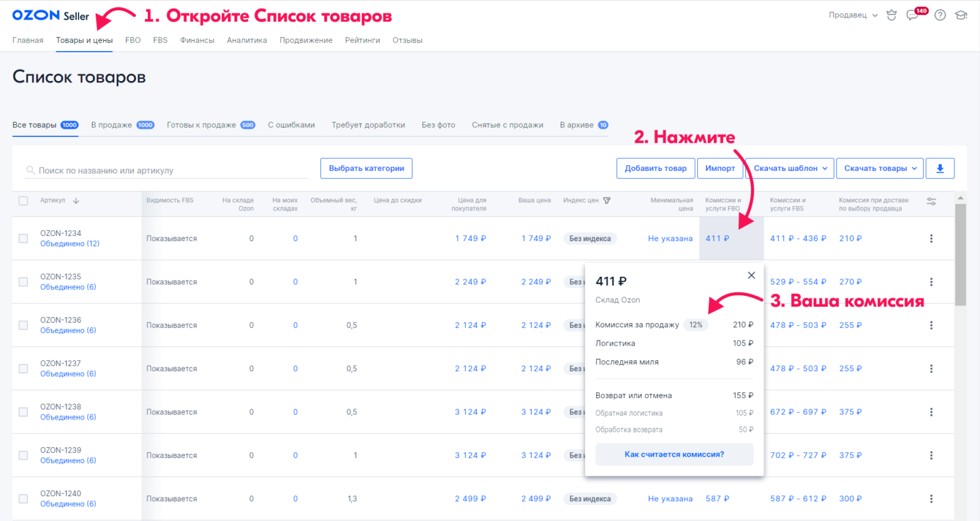Click Не указана minimum price for OZON-1234

(670, 238)
